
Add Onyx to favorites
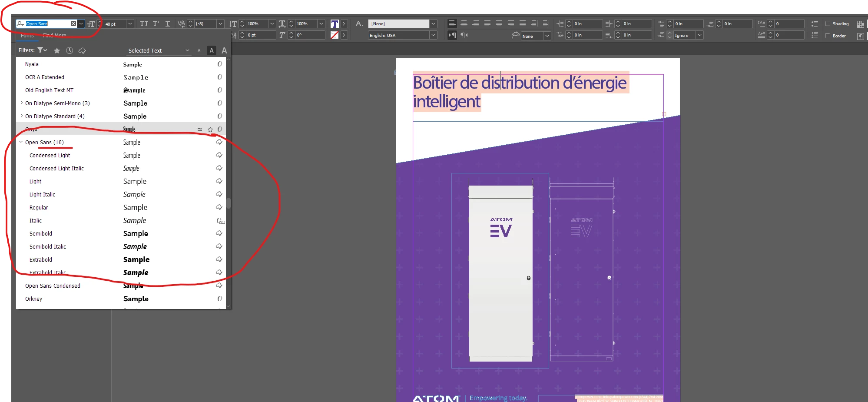pos(210,129)
